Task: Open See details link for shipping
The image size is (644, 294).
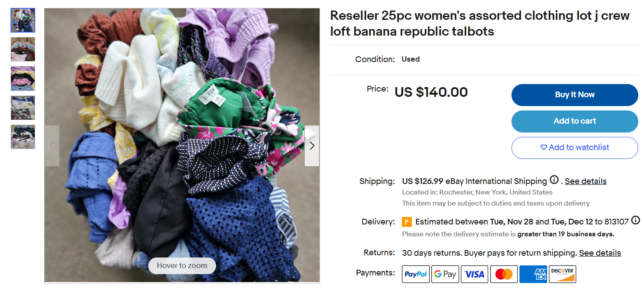Action: pos(585,181)
